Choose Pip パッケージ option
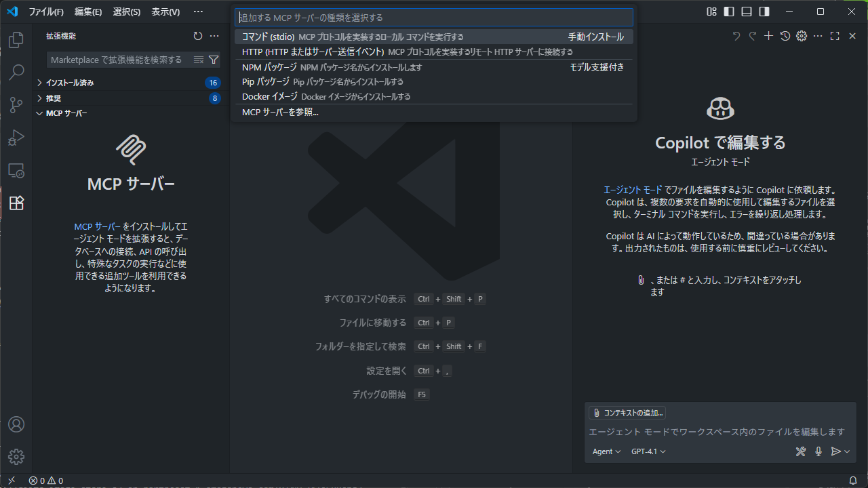The width and height of the screenshot is (868, 488). (x=434, y=81)
